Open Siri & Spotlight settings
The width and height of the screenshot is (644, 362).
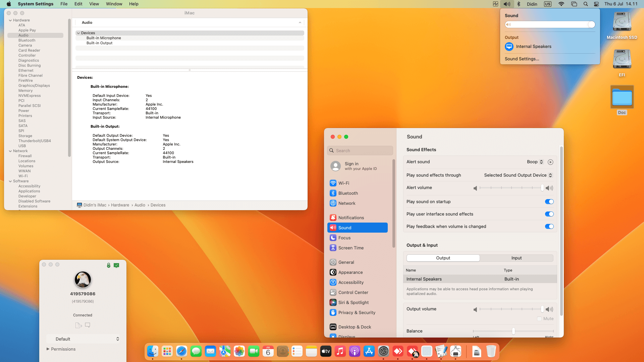354,302
